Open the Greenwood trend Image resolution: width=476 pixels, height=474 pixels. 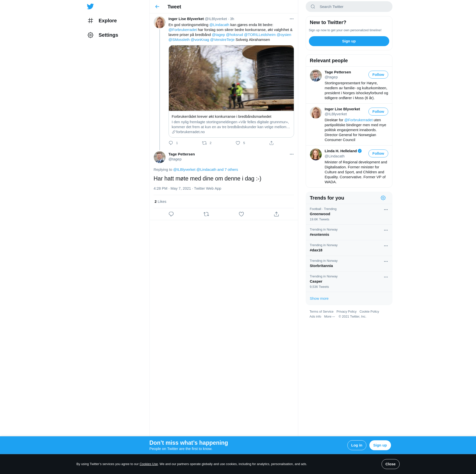(x=349, y=214)
